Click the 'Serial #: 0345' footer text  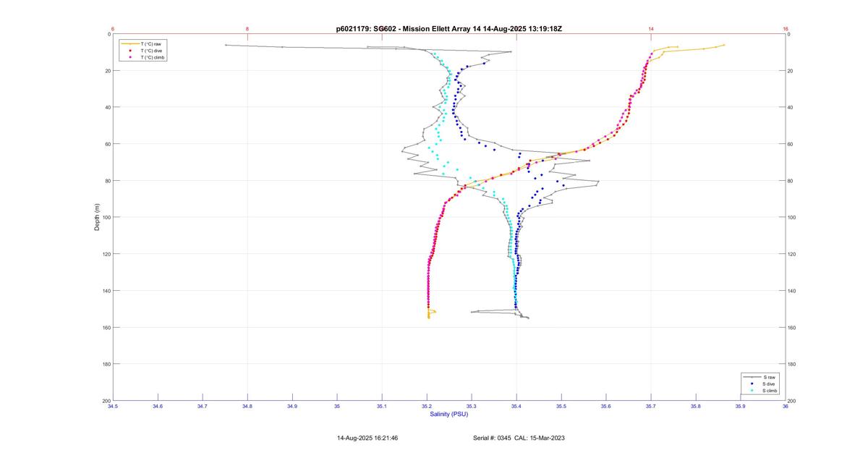point(493,438)
